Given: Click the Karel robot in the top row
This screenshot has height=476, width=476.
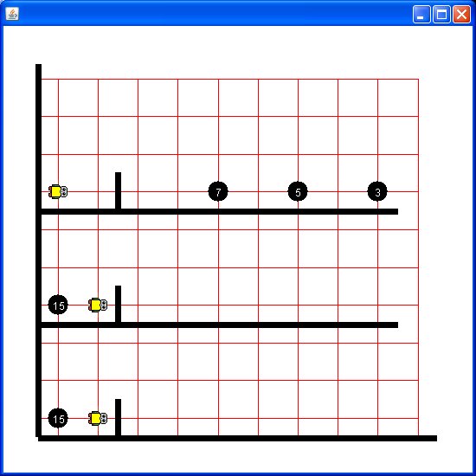Looking at the screenshot, I should point(58,192).
